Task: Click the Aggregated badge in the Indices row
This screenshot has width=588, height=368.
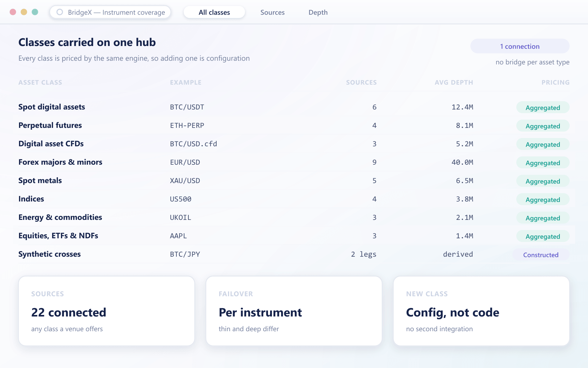Action: pyautogui.click(x=543, y=199)
